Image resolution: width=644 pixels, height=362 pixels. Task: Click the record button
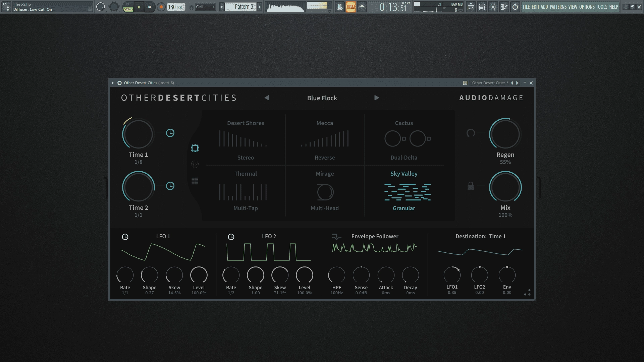161,7
